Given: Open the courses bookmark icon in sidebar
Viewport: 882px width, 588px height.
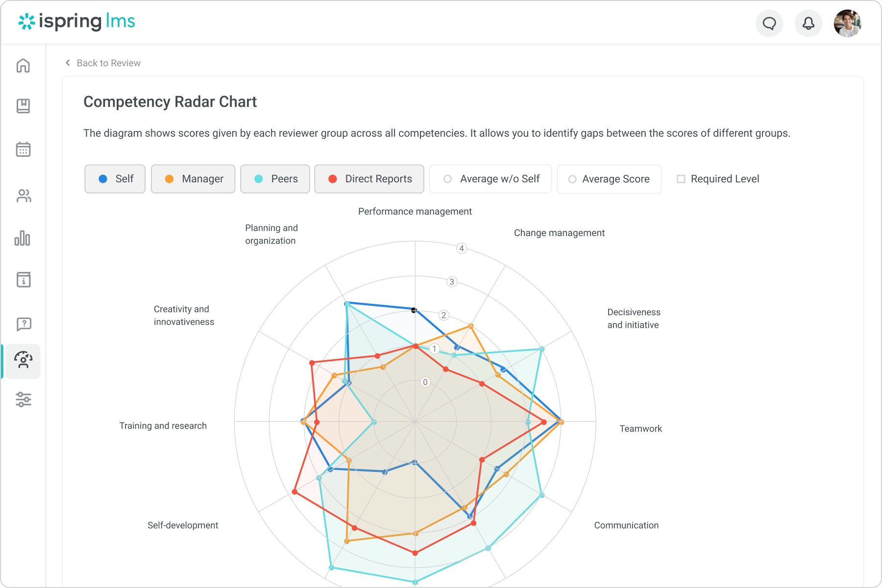Looking at the screenshot, I should point(23,106).
